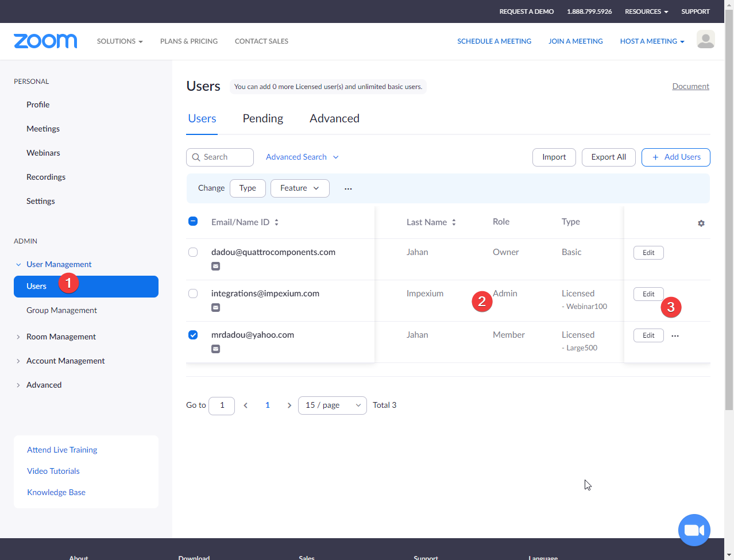This screenshot has height=560, width=734.
Task: Select Users sidebar item
Action: 86,287
